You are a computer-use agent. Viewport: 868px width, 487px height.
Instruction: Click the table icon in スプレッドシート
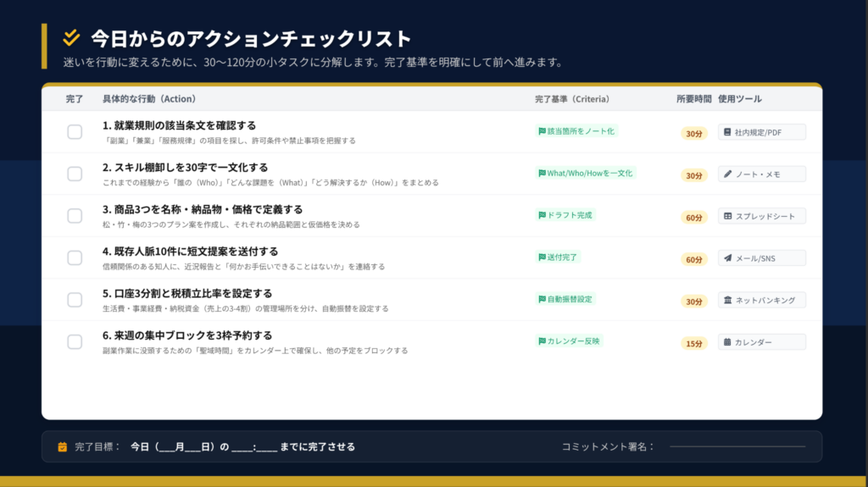pyautogui.click(x=726, y=216)
